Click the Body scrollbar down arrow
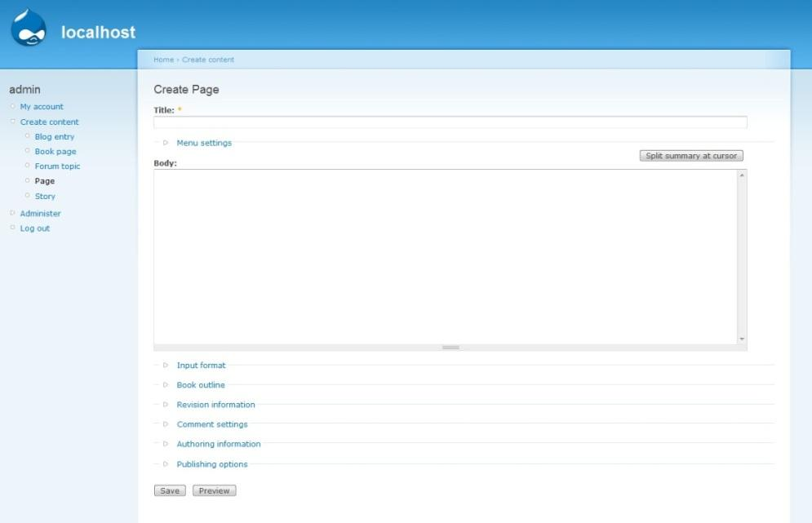812x523 pixels. point(742,339)
